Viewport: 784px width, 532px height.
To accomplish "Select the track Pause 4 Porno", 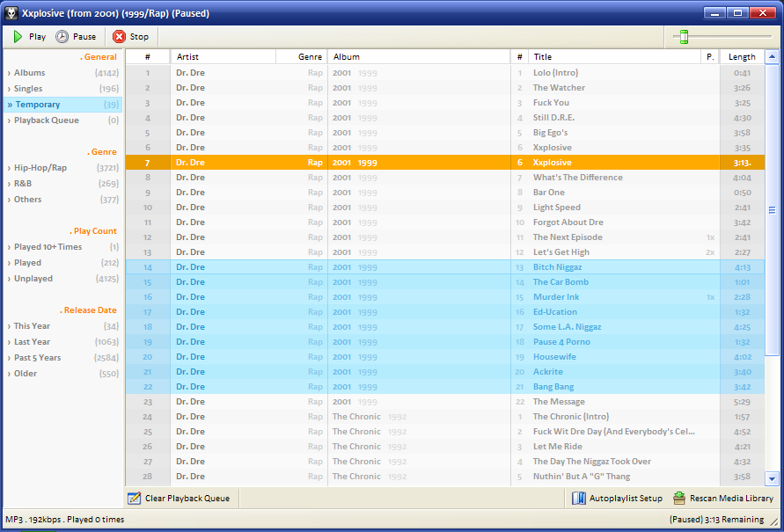I will point(445,342).
